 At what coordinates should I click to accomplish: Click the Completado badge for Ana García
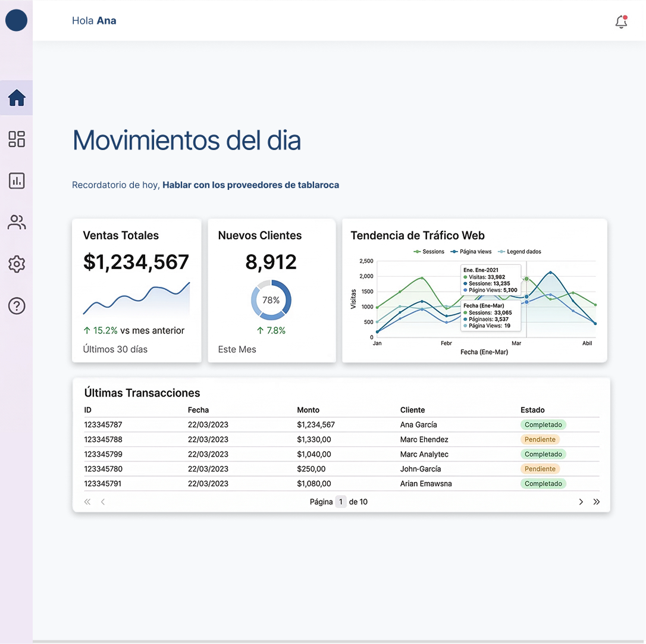pos(543,424)
